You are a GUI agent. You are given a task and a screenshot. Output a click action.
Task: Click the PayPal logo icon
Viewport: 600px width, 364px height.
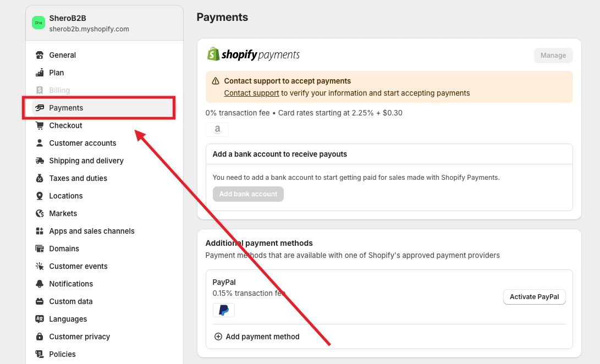223,310
